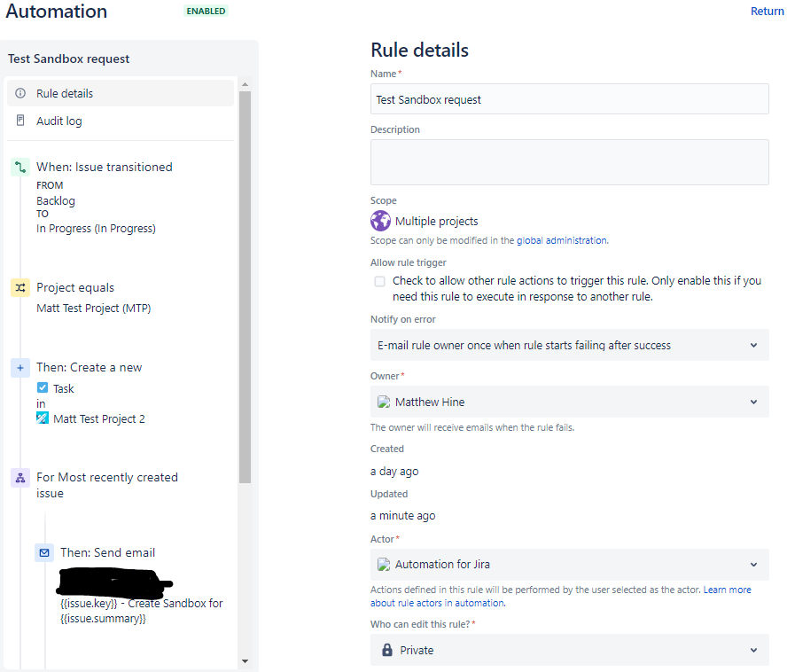Image resolution: width=787 pixels, height=672 pixels.
Task: Open the Who can edit this rule dropdown
Action: tap(570, 650)
